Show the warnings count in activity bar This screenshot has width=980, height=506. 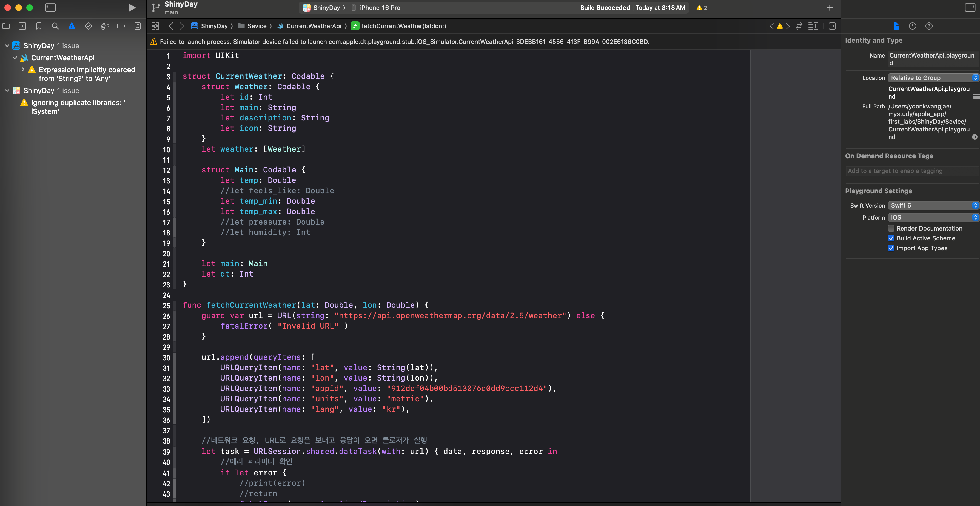click(x=702, y=8)
